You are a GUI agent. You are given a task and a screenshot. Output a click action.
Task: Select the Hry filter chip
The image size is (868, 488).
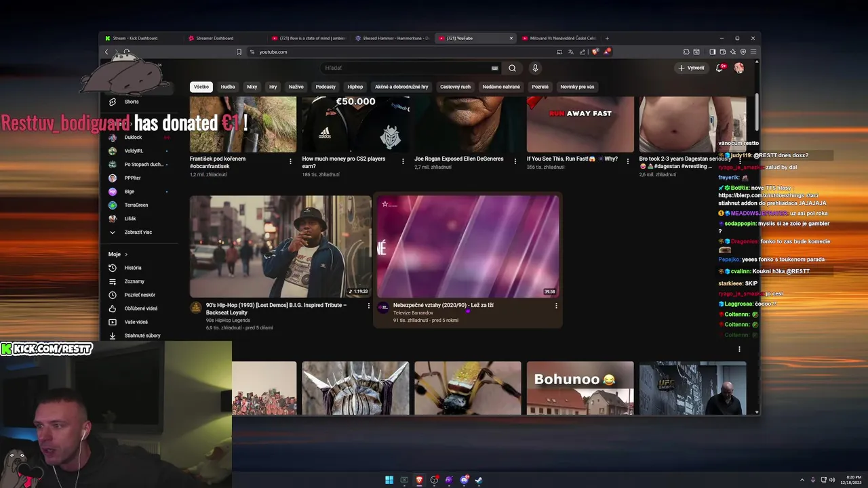click(x=273, y=87)
